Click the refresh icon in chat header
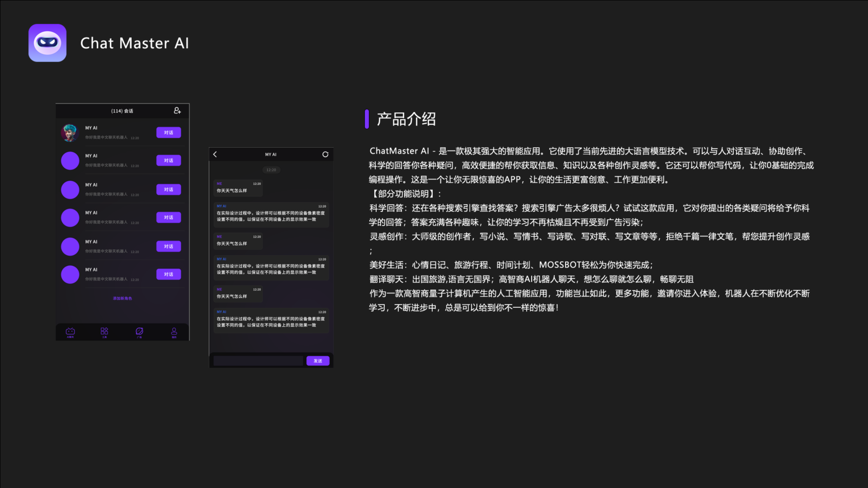The height and width of the screenshot is (488, 868). (x=325, y=154)
